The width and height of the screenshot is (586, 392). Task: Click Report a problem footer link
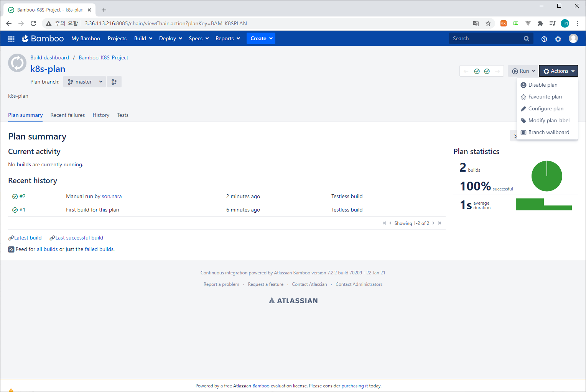click(221, 284)
